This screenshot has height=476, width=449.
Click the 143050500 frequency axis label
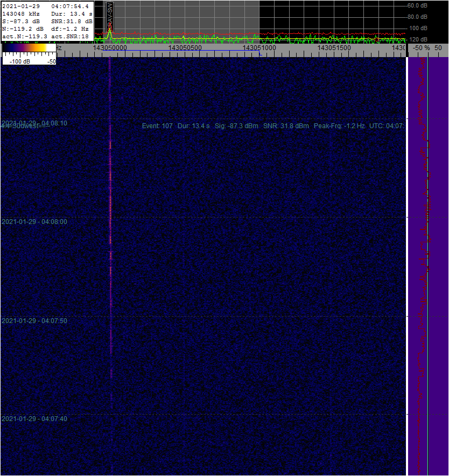click(x=185, y=48)
